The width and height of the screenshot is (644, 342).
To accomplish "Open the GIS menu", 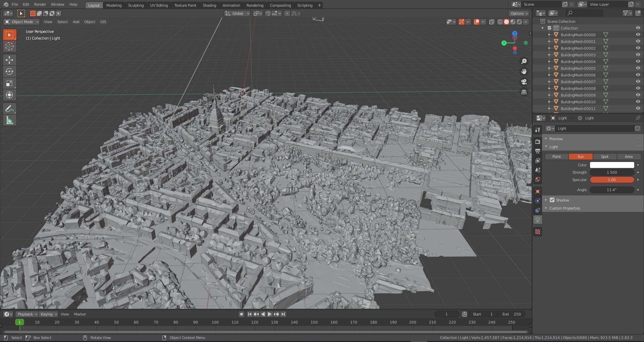I will (x=103, y=22).
